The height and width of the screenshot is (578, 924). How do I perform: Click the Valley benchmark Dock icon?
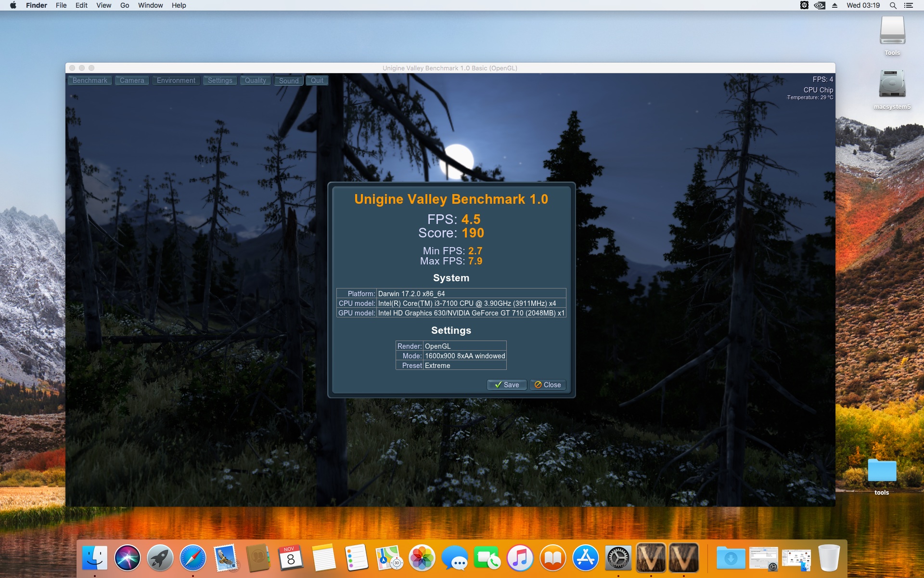click(x=651, y=558)
